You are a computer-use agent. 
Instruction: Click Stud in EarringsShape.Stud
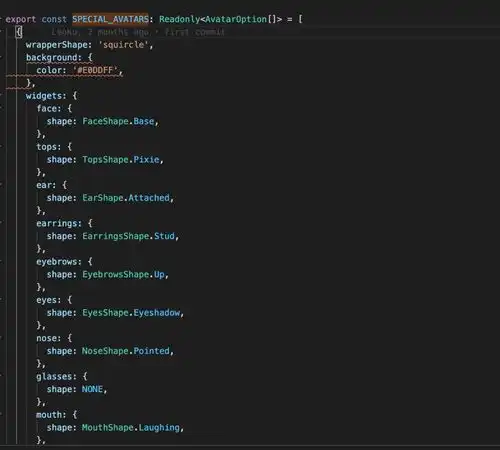(164, 236)
